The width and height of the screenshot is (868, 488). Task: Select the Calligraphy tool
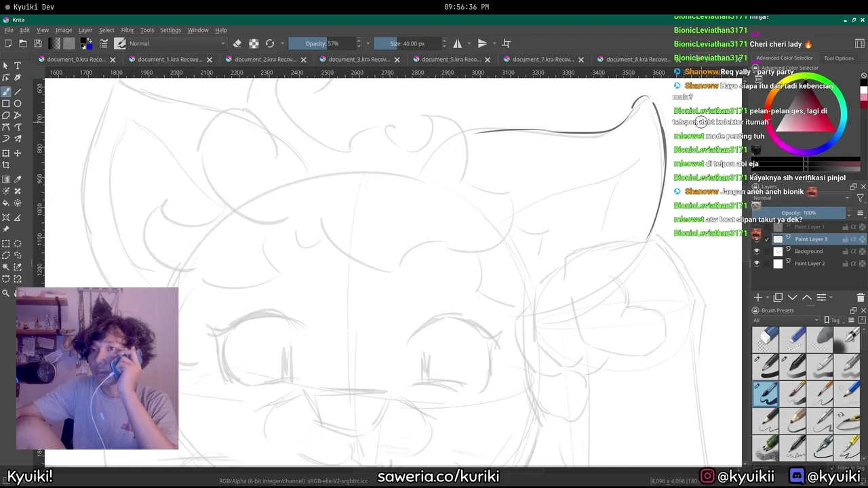(18, 78)
